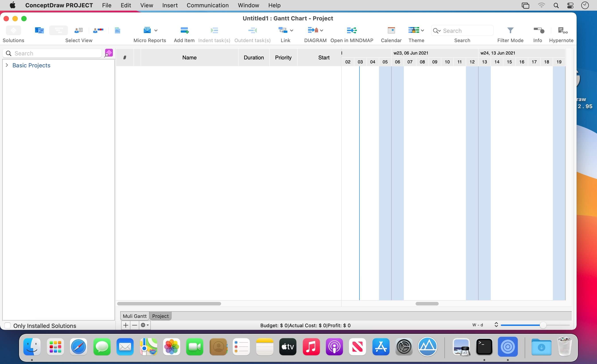The image size is (597, 364).
Task: Enable Filter Mode funnel icon
Action: 510,30
